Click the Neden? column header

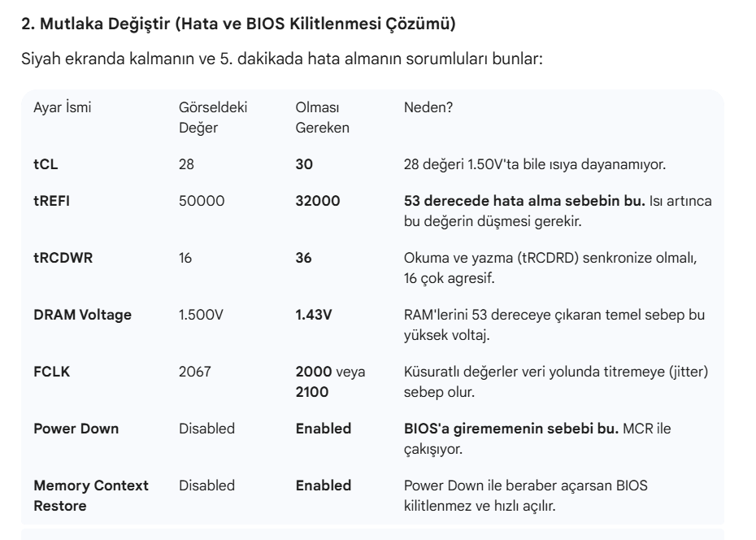pos(428,107)
